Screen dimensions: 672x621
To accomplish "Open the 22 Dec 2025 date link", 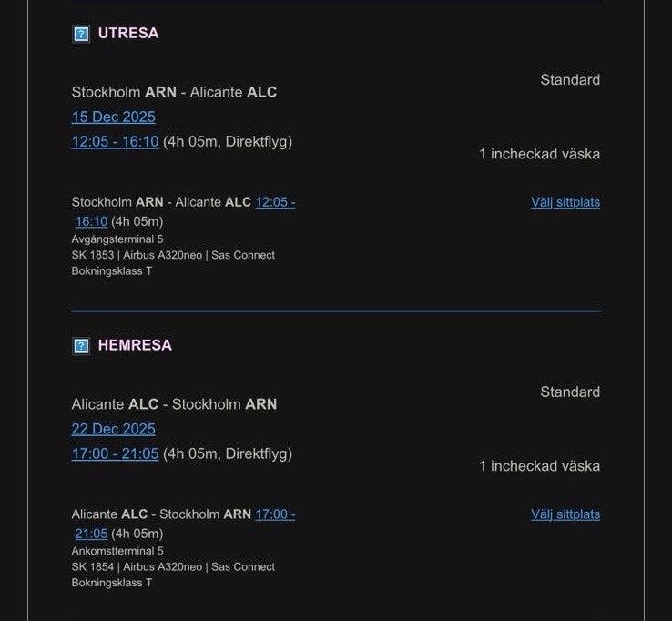I will tap(114, 429).
